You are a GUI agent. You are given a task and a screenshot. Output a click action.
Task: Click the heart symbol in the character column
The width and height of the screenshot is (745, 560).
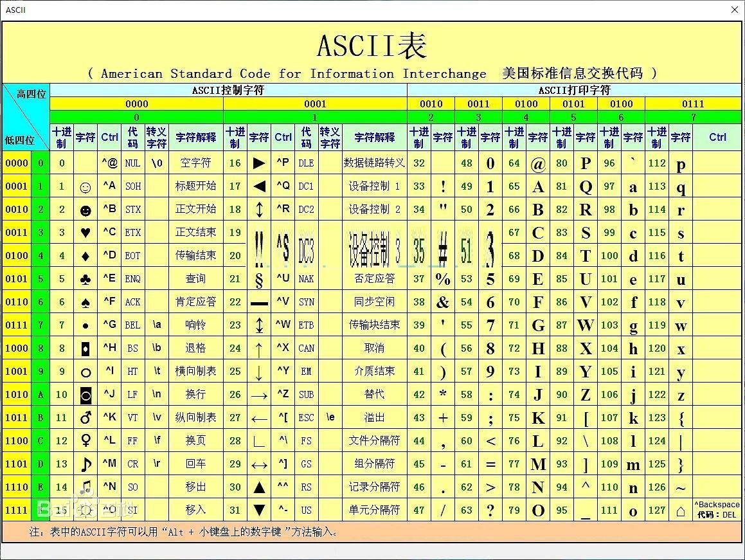(x=85, y=233)
